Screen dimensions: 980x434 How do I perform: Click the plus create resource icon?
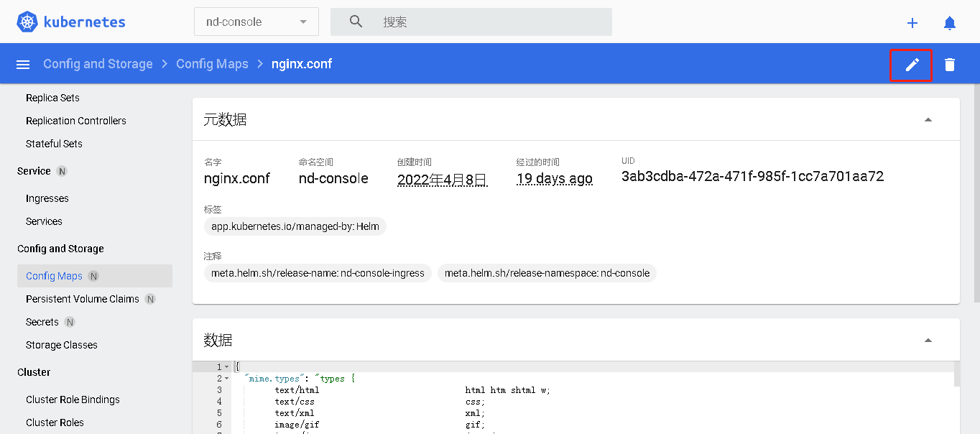[x=912, y=23]
